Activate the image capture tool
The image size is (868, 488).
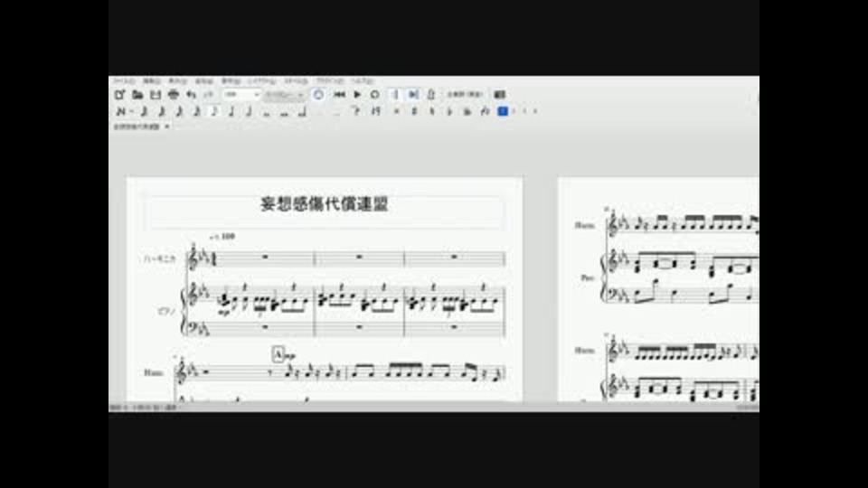[499, 95]
